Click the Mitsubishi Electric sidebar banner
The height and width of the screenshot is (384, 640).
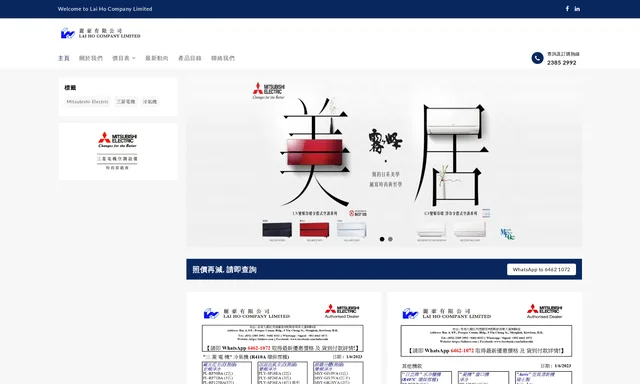coord(118,151)
